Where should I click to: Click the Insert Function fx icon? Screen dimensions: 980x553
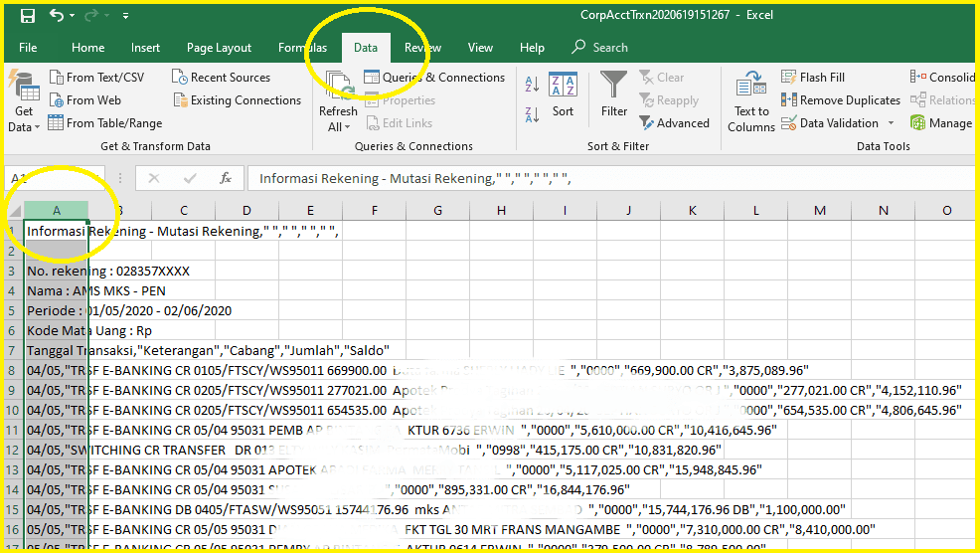coord(226,179)
